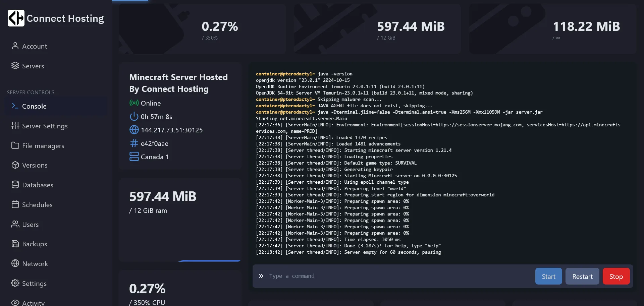Click the Network globe icon in sidebar
This screenshot has width=644, height=306.
point(15,263)
